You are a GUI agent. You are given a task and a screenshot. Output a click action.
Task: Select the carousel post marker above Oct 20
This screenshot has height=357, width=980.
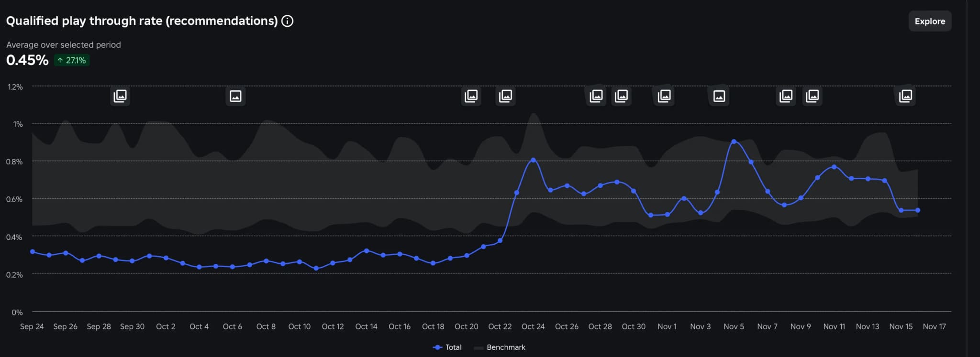coord(471,96)
